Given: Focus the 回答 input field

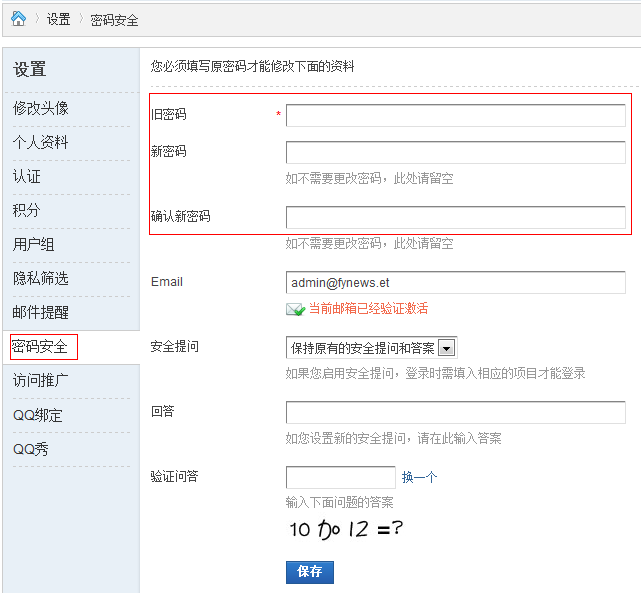Looking at the screenshot, I should (x=455, y=412).
